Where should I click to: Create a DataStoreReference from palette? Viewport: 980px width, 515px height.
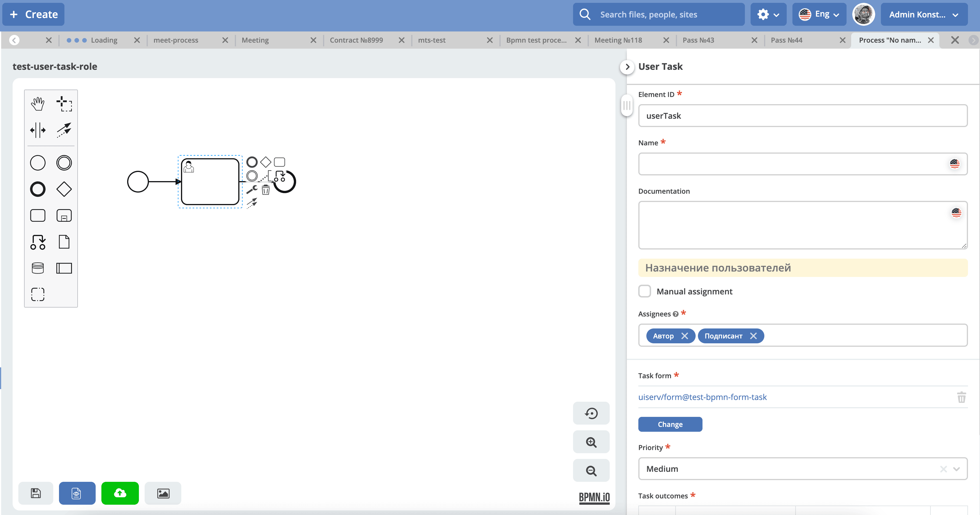point(38,268)
